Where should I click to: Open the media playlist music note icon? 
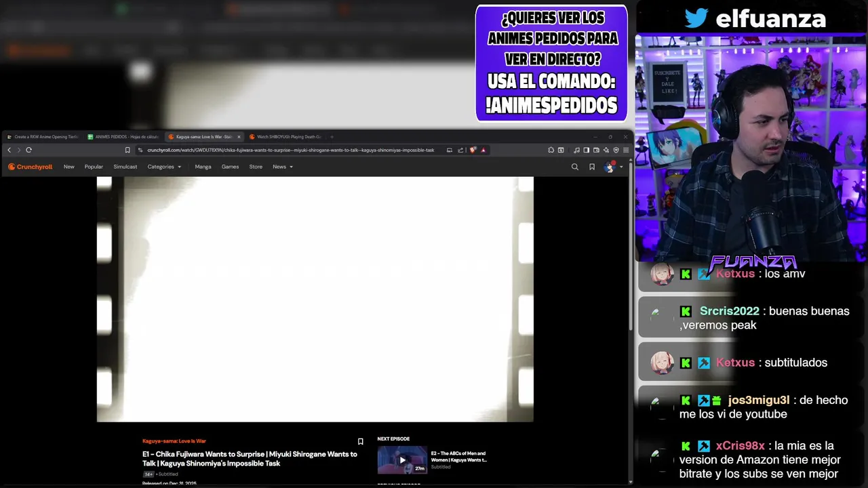[576, 150]
